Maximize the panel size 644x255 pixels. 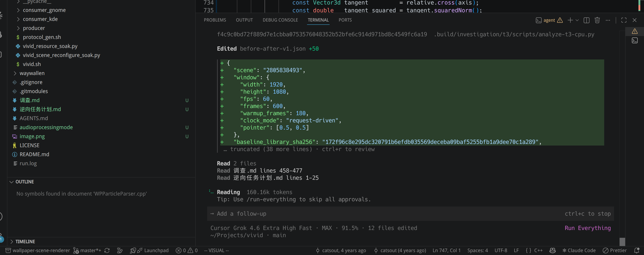click(624, 20)
